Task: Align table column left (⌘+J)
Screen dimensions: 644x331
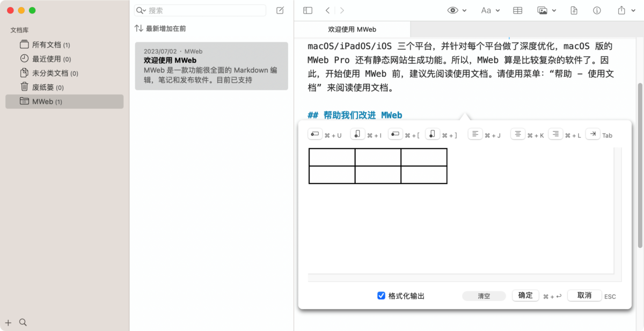Action: (x=475, y=134)
